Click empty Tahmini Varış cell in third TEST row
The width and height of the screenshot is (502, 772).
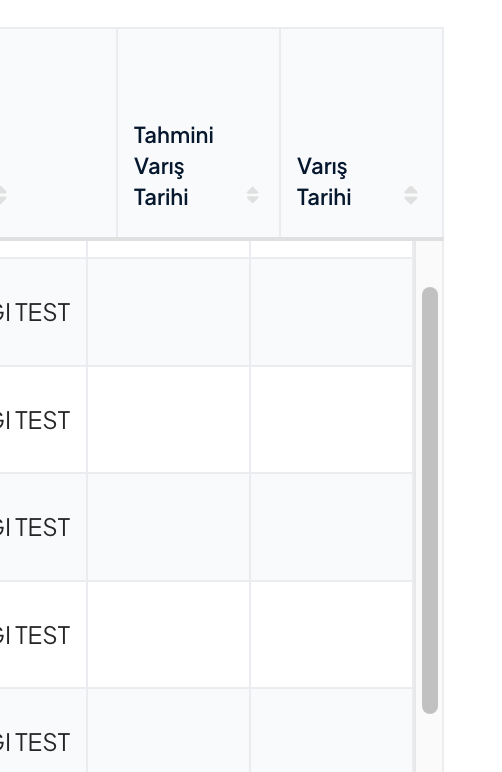coord(168,527)
